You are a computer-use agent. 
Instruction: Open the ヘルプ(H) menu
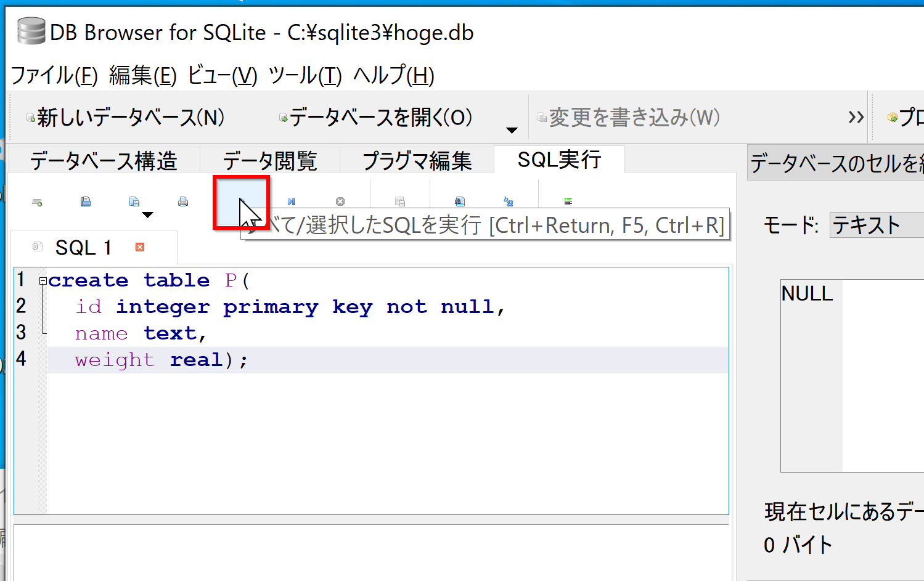pos(393,76)
